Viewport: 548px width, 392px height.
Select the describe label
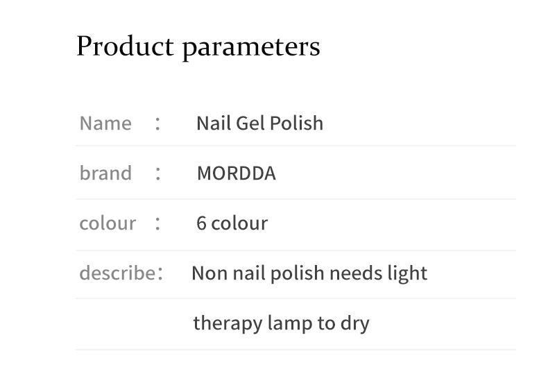click(x=117, y=273)
